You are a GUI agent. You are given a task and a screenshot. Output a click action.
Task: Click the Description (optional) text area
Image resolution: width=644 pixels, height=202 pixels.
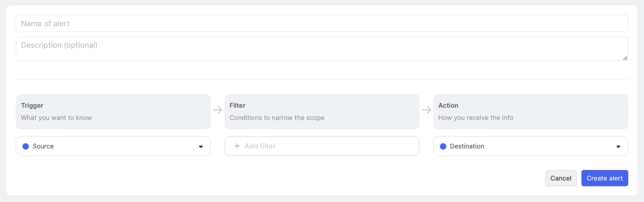click(x=322, y=49)
